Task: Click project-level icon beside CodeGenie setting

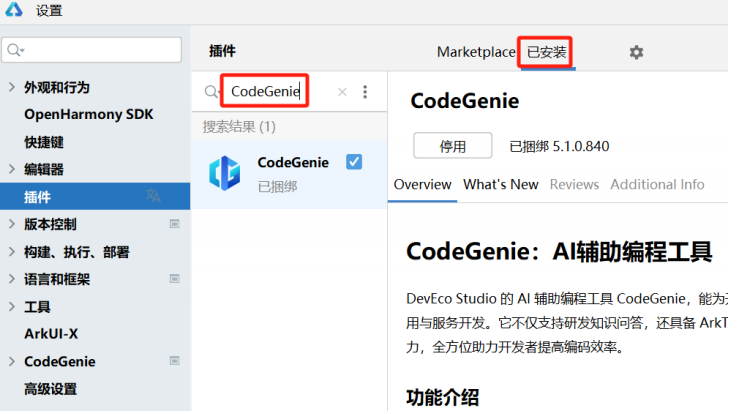Action: [174, 361]
